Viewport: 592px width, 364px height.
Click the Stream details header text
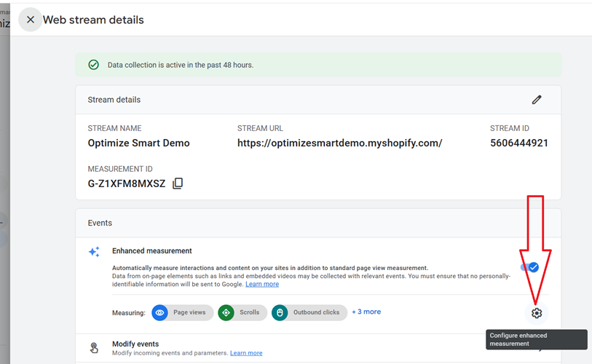pos(114,100)
